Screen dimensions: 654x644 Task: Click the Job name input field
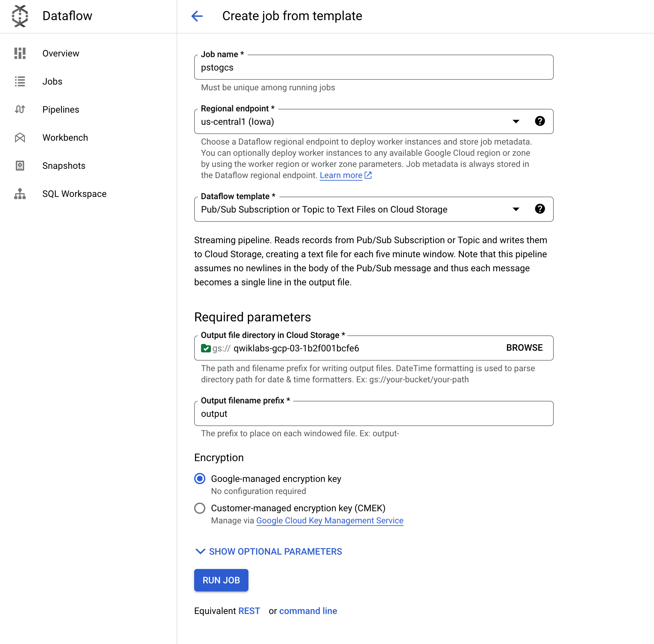[374, 67]
